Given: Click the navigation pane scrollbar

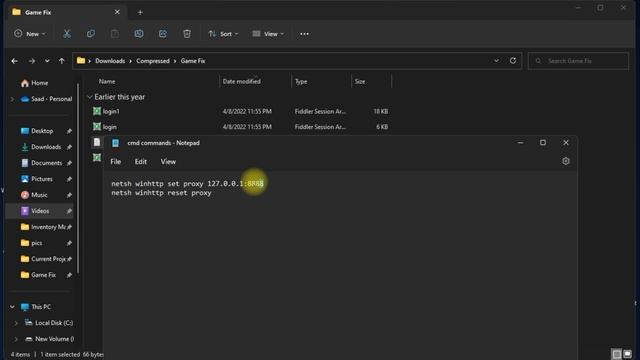Looking at the screenshot, I should tap(78, 178).
